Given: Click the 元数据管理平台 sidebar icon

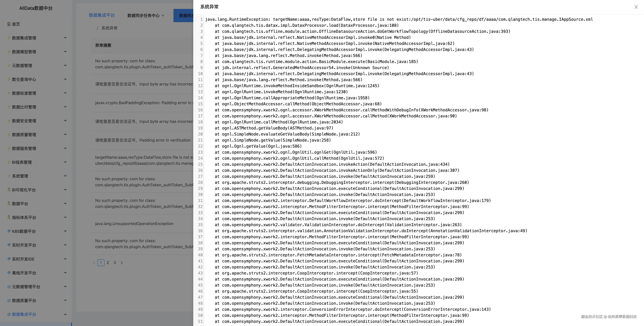Looking at the screenshot, I should pos(9,286).
